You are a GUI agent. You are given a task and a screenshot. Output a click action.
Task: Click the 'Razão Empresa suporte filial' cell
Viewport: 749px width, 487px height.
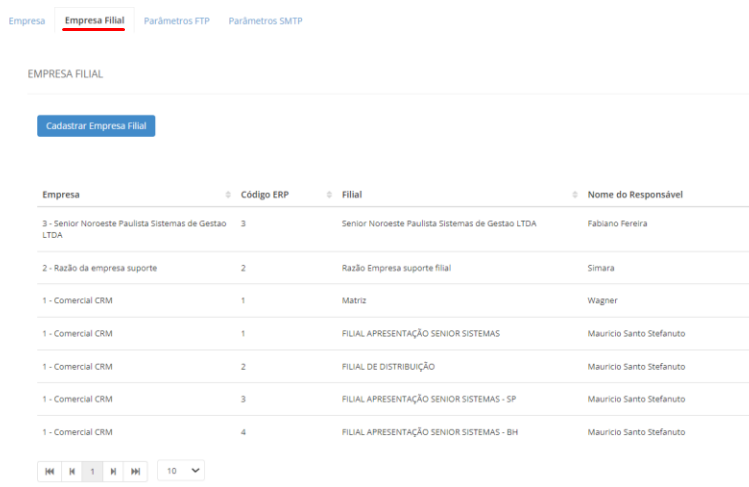pos(396,268)
